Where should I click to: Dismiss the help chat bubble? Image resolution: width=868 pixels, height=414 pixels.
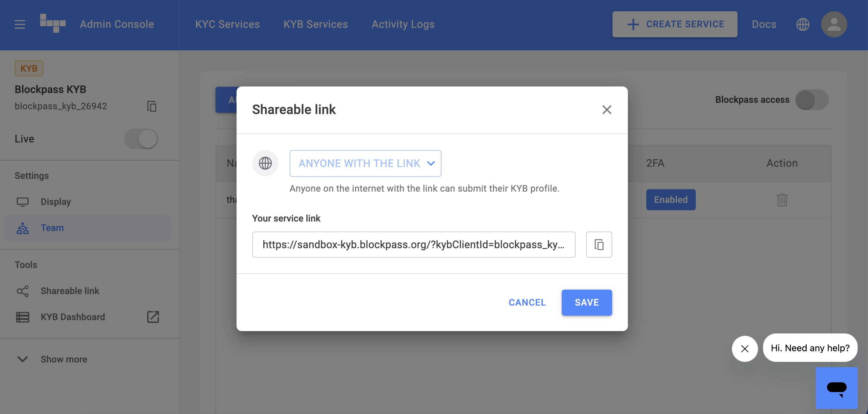pyautogui.click(x=745, y=349)
